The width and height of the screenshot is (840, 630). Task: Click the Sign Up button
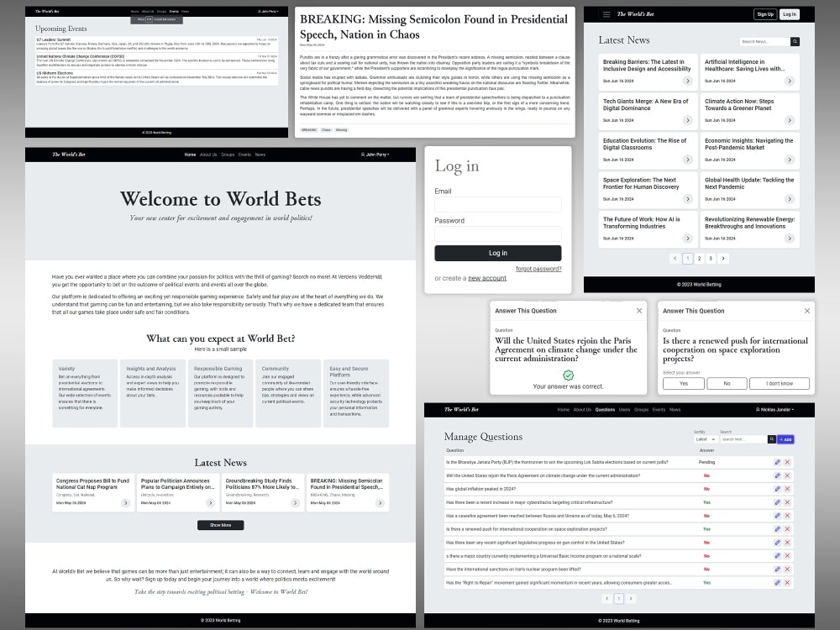[x=765, y=14]
